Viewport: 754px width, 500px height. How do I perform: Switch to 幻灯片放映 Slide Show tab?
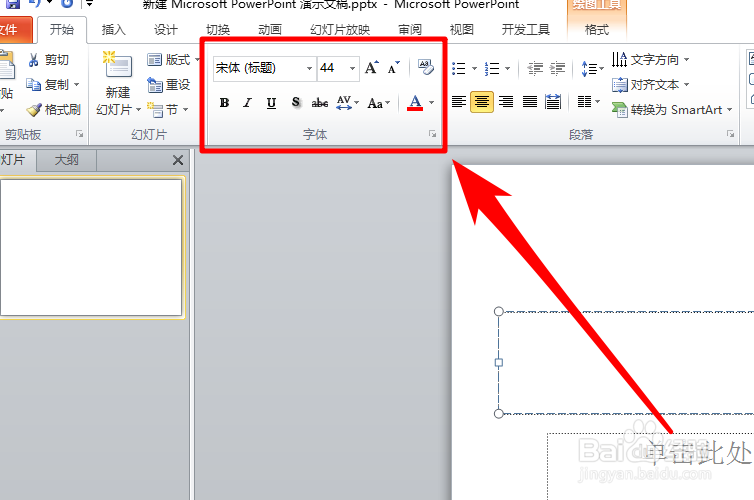coord(340,30)
